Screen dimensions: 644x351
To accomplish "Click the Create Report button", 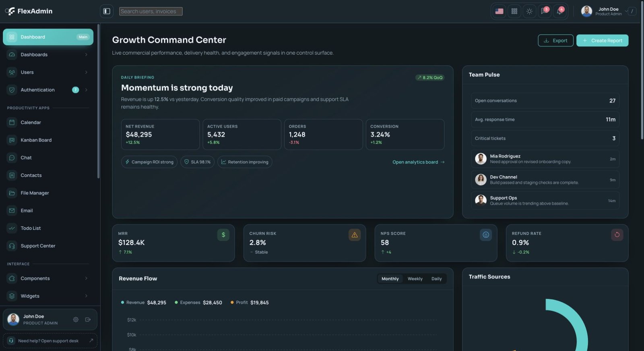I will click(x=602, y=40).
